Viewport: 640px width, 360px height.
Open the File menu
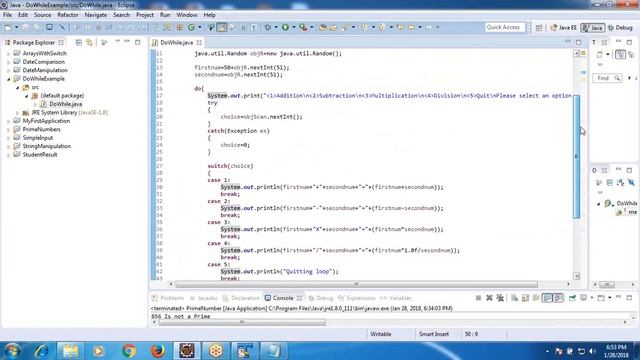[x=7, y=15]
